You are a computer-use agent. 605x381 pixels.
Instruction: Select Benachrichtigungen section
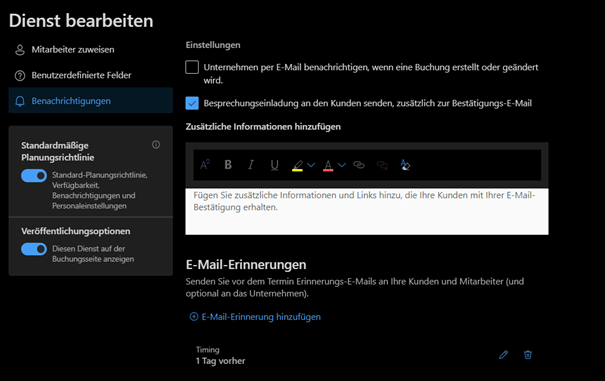(x=91, y=101)
